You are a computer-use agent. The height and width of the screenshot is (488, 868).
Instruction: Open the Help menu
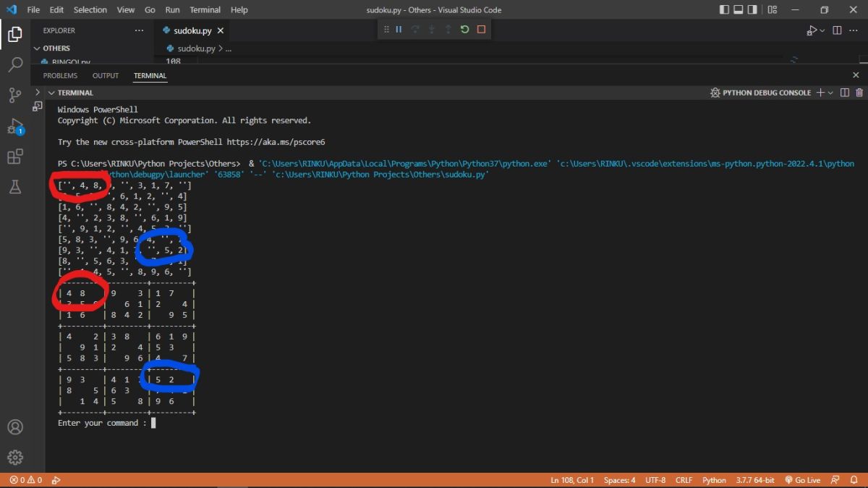[x=239, y=9]
